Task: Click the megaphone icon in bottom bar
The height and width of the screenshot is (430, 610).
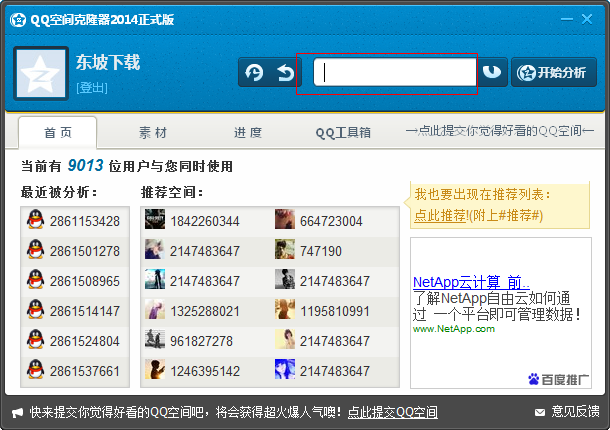Action: point(17,411)
